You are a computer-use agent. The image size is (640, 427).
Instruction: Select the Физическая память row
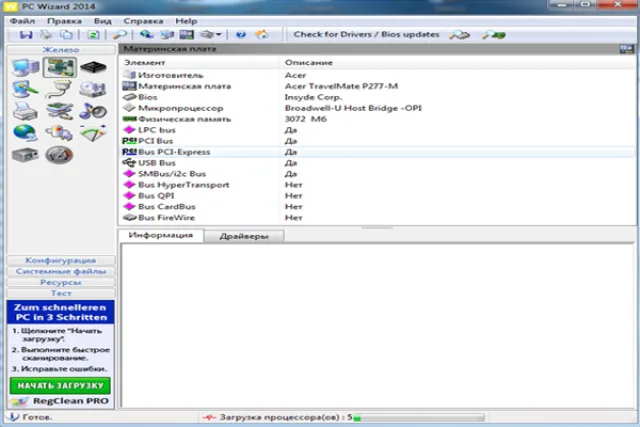[x=378, y=119]
